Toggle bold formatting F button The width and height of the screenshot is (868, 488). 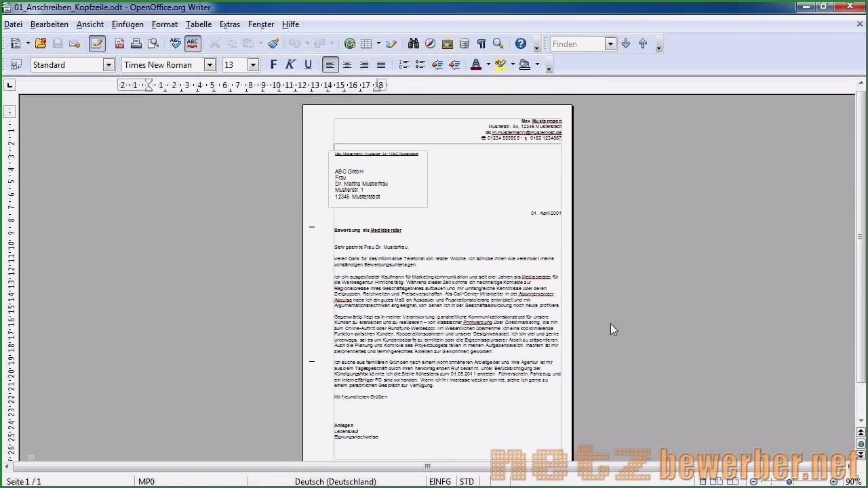click(273, 65)
